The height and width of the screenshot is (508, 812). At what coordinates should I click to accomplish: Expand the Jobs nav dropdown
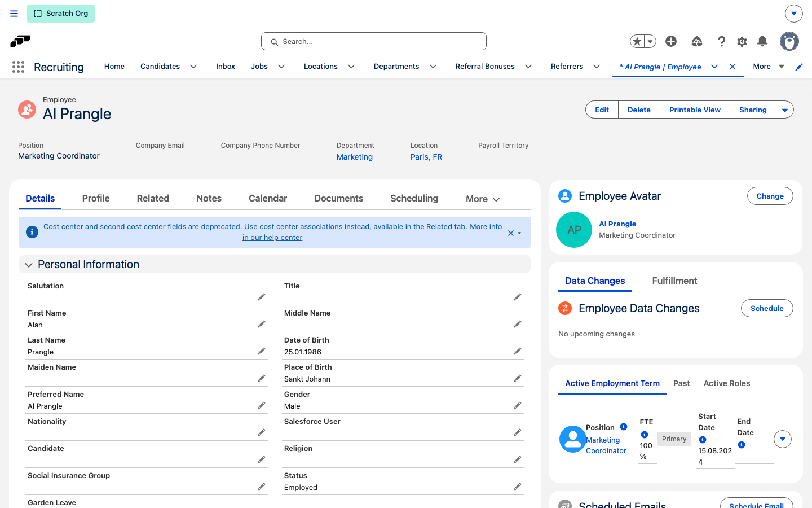[281, 67]
